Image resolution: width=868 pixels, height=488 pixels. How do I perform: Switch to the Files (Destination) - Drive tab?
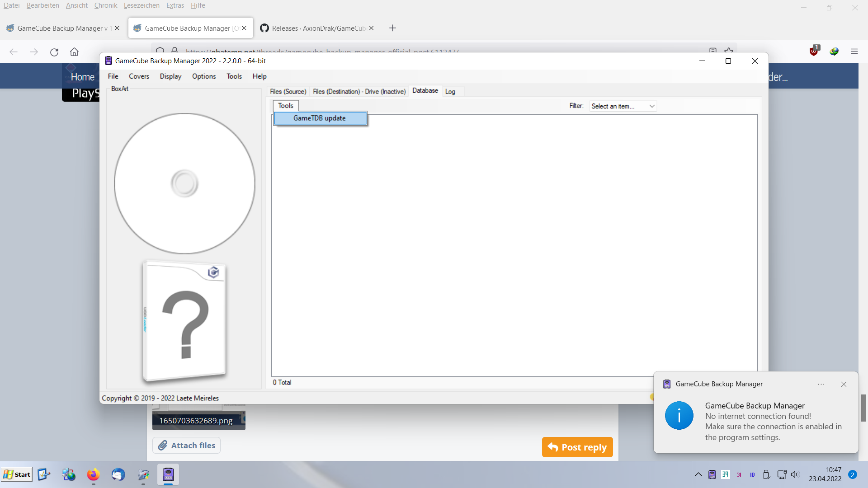[x=359, y=91]
